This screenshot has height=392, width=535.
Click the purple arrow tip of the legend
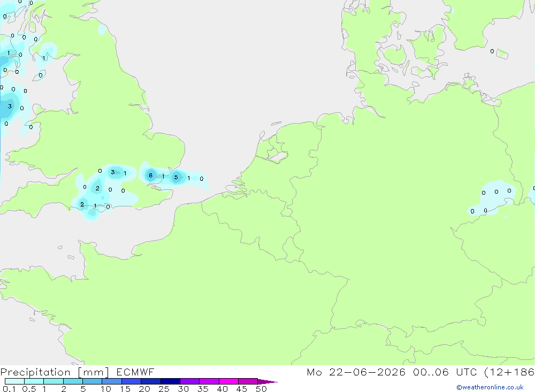click(267, 381)
